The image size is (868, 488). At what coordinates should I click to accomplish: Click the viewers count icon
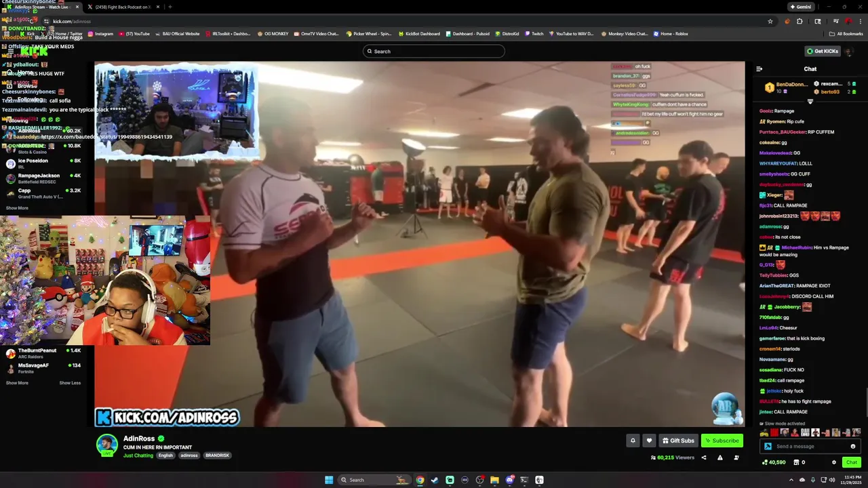pyautogui.click(x=653, y=457)
